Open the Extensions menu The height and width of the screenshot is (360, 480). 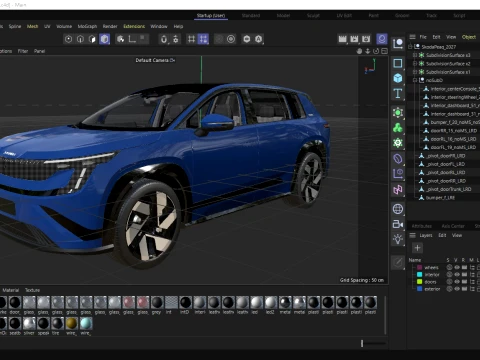click(134, 26)
